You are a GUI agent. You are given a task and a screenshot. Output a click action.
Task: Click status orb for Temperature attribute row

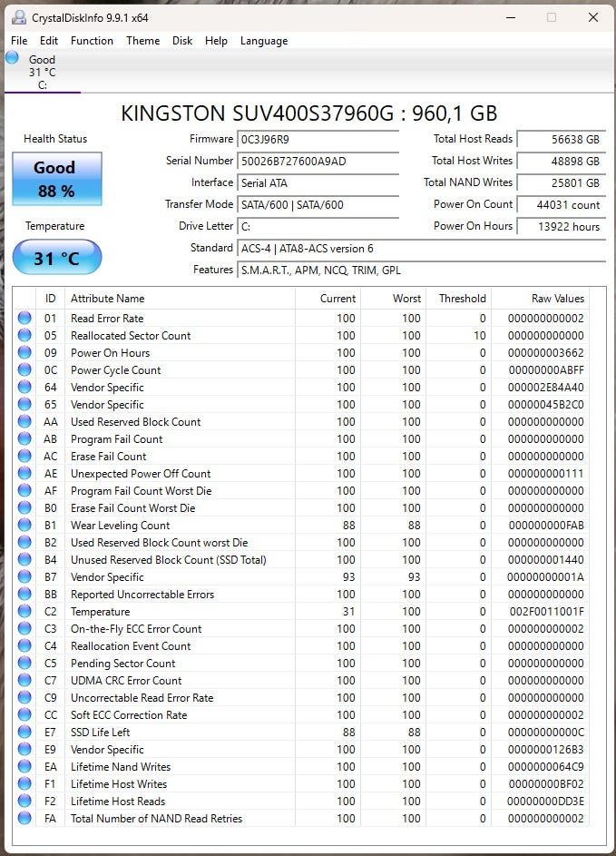pyautogui.click(x=24, y=612)
